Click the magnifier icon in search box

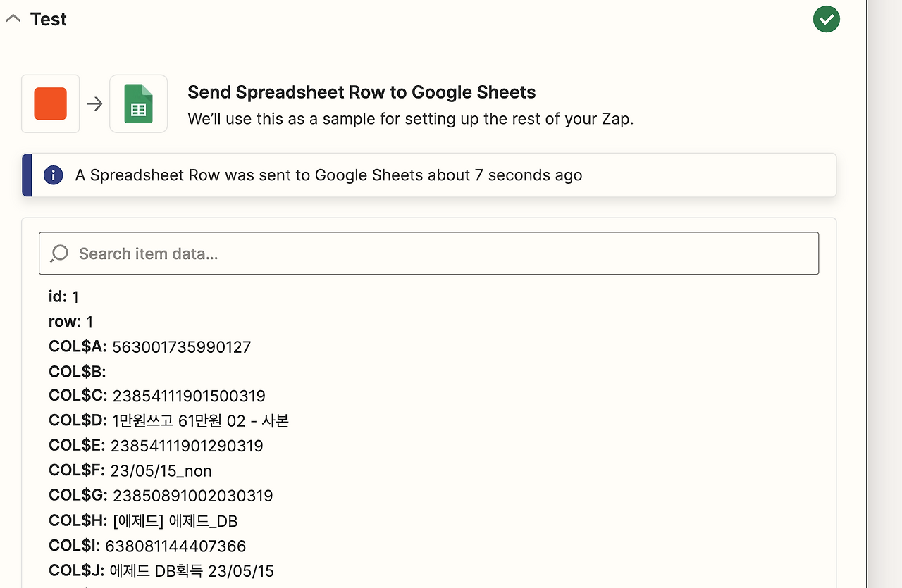[59, 254]
